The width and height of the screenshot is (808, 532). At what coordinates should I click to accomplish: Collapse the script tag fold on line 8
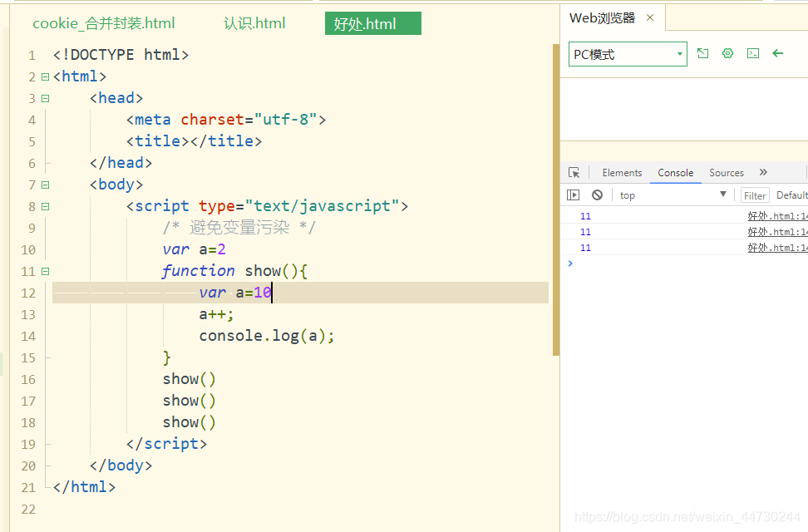[46, 206]
